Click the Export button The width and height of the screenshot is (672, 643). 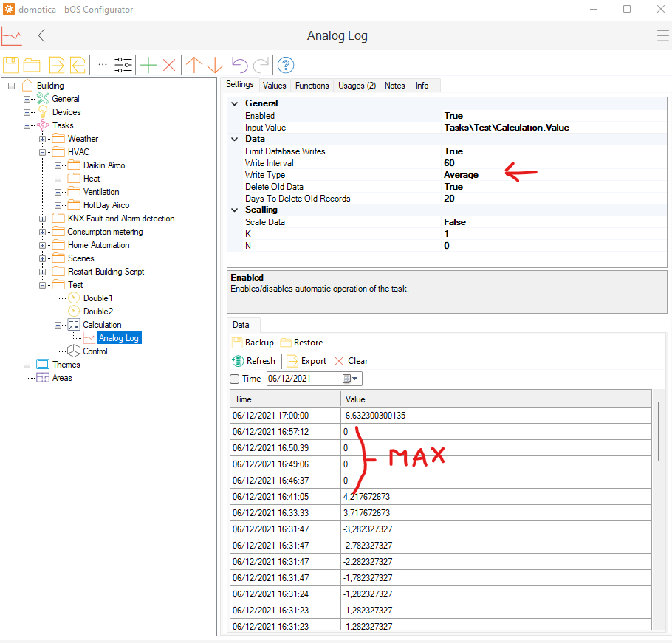(x=306, y=361)
